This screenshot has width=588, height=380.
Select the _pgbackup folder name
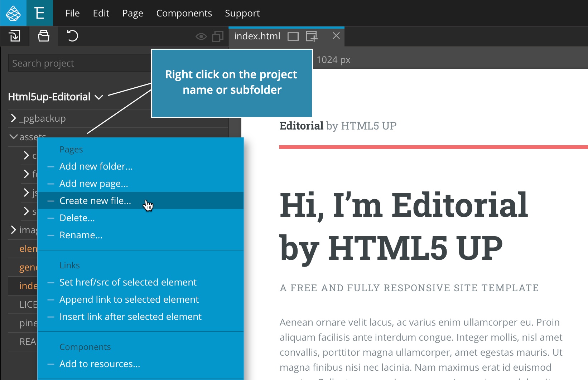click(42, 118)
